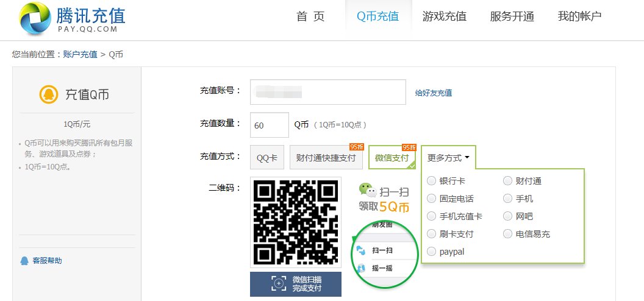Image resolution: width=644 pixels, height=301 pixels.
Task: Collapse the 更多方式 dropdown
Action: (448, 157)
